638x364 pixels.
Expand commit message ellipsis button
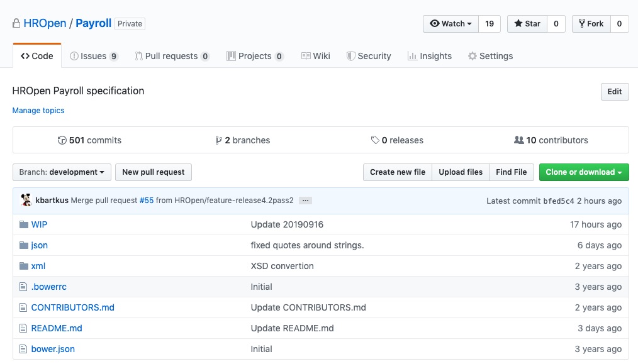click(x=305, y=201)
